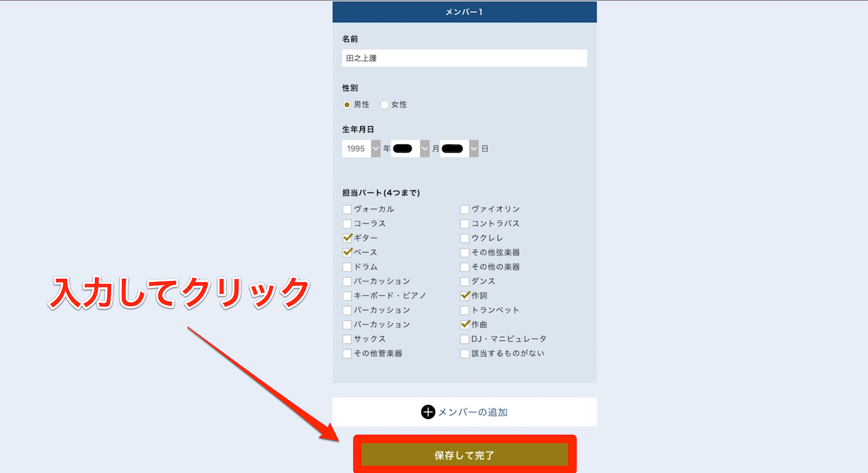Click the メンバー1 section header
The height and width of the screenshot is (473, 868).
point(464,12)
